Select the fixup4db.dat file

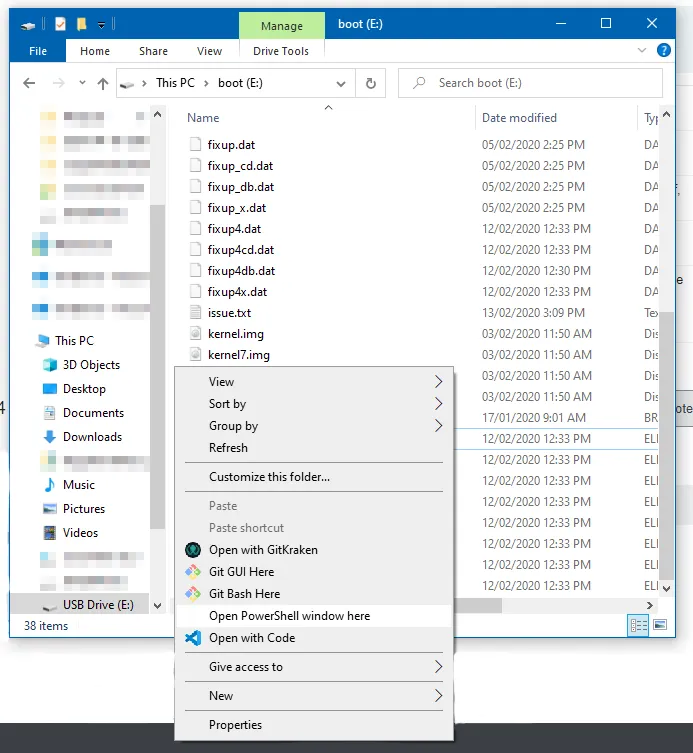tap(241, 271)
